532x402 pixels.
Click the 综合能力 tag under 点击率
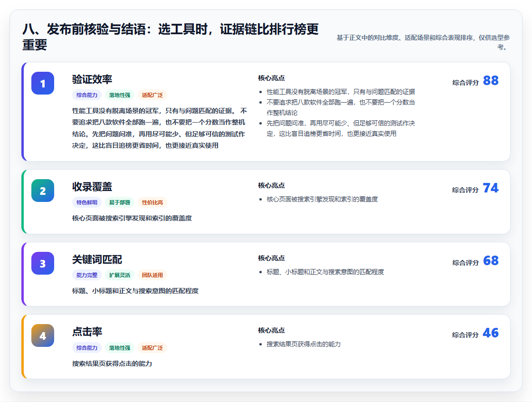click(87, 348)
